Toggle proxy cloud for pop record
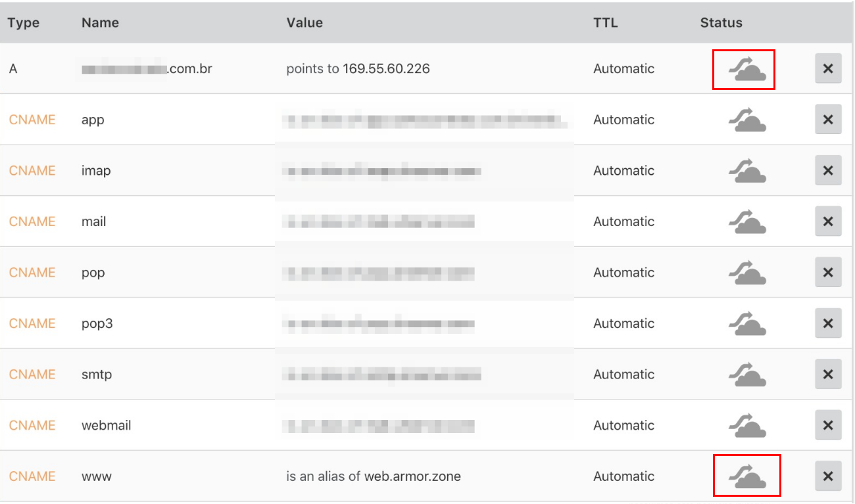Image resolution: width=855 pixels, height=504 pixels. [746, 273]
